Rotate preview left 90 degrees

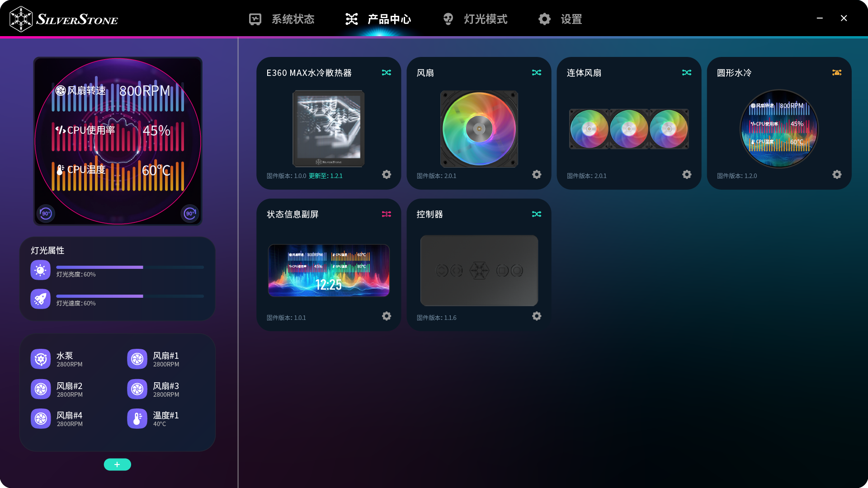point(46,213)
